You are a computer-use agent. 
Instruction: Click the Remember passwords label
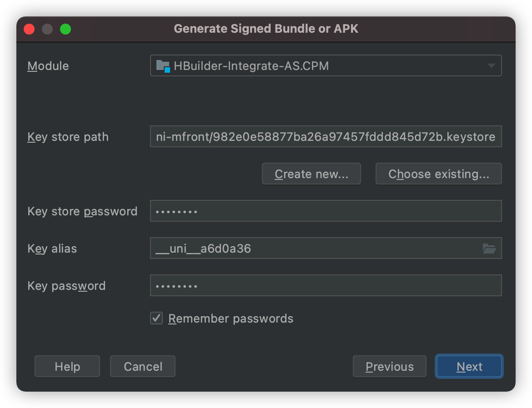click(x=231, y=318)
